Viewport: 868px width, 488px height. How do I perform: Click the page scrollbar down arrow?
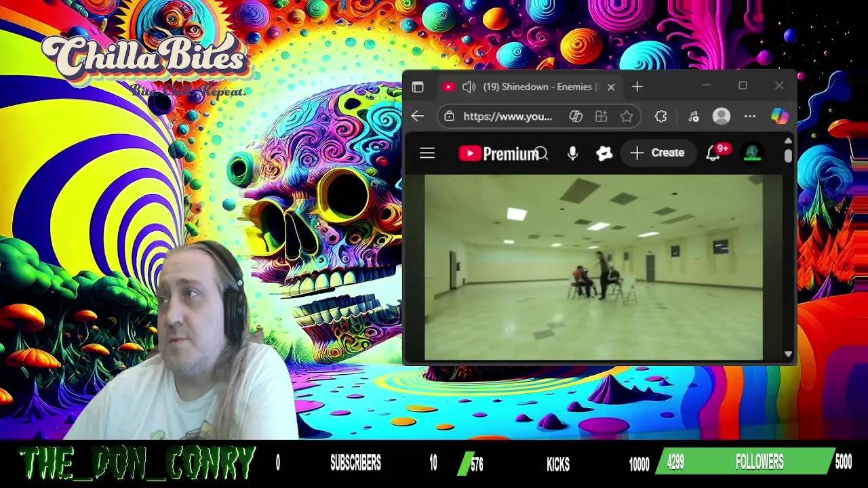[788, 354]
